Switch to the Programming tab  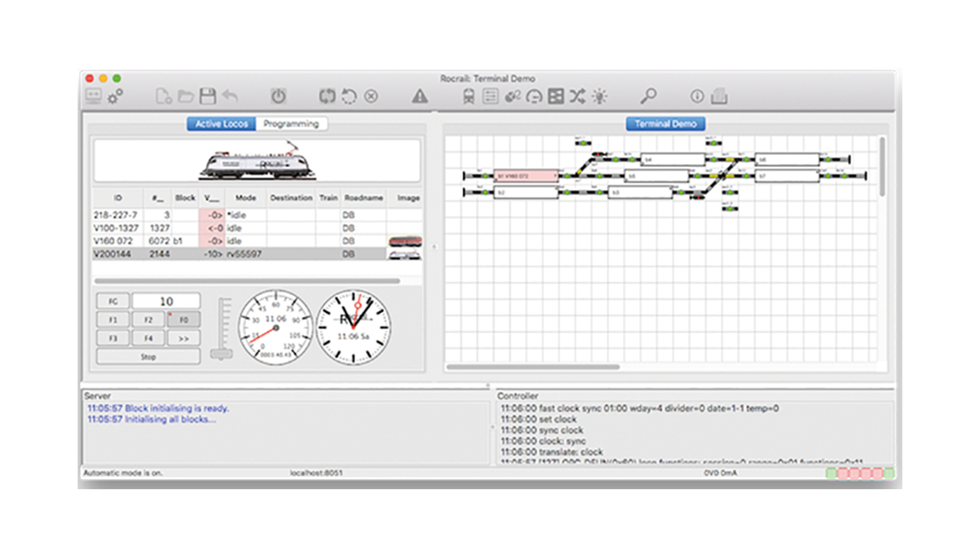coord(291,123)
